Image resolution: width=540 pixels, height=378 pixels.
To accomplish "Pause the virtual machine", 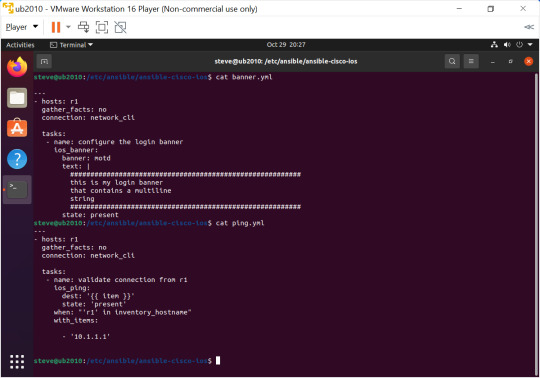I will pos(56,27).
